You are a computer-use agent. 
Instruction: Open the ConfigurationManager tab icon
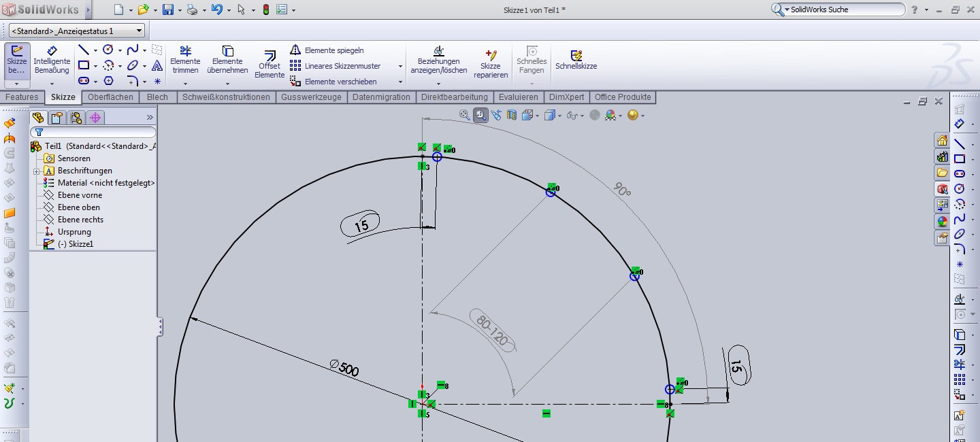click(76, 118)
